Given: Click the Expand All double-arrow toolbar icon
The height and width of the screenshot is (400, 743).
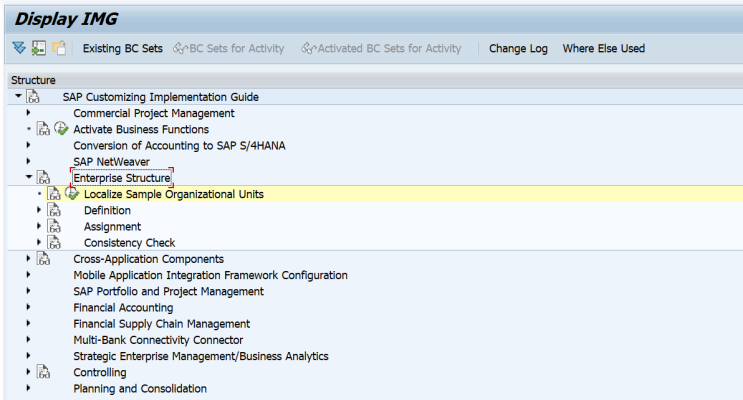Looking at the screenshot, I should point(19,48).
